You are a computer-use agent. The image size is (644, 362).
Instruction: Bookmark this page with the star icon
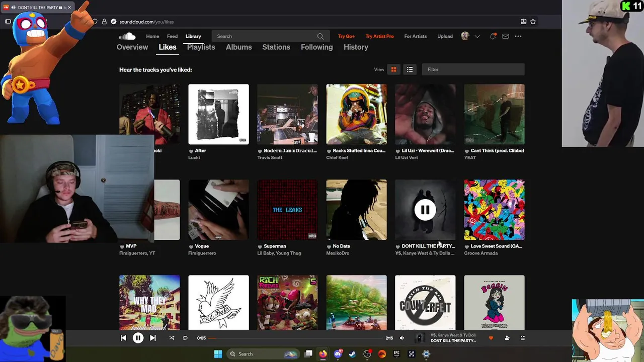tap(533, 22)
